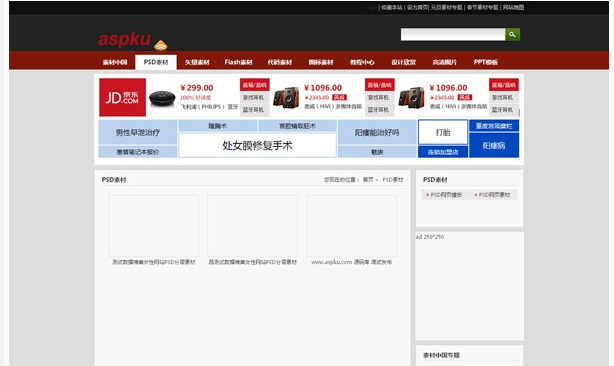Click the green search magnifier button
The image size is (614, 366).
coord(513,34)
